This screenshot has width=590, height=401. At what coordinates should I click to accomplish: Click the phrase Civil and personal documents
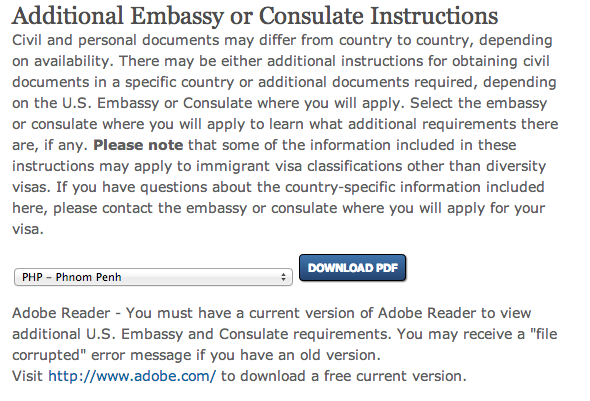(x=116, y=40)
